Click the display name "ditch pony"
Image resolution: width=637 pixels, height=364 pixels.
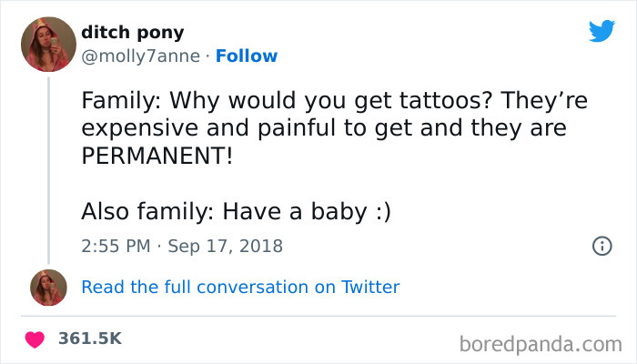pos(132,33)
